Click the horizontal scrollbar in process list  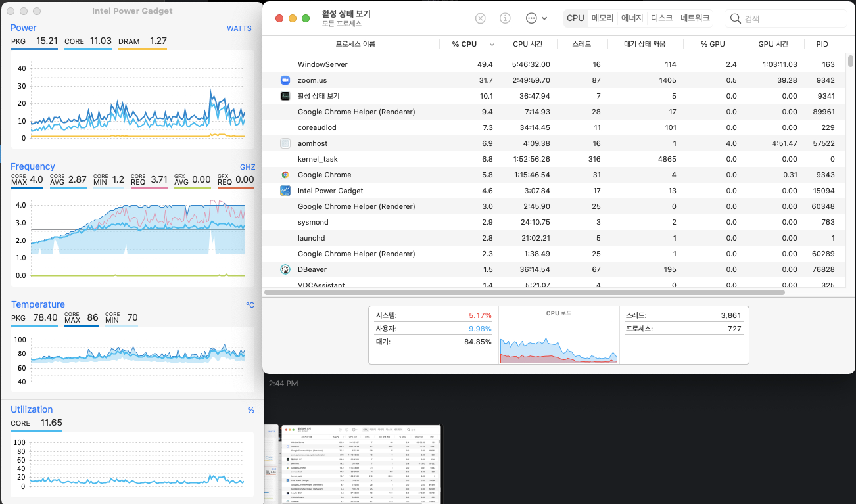[524, 292]
